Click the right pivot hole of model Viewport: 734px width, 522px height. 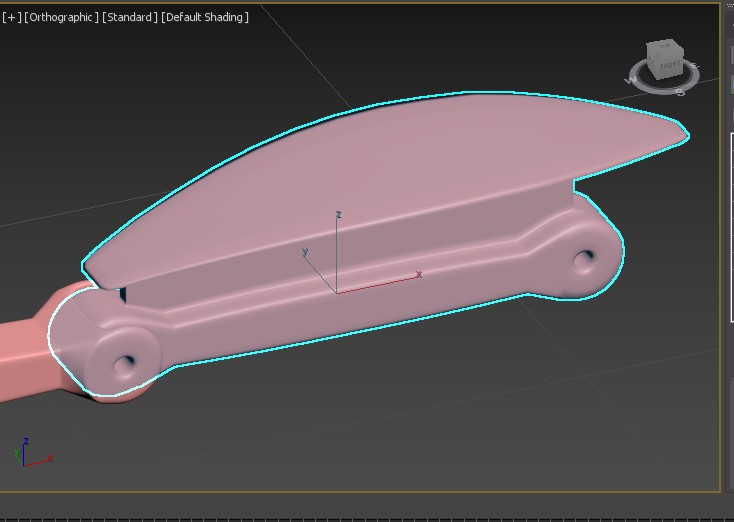click(x=584, y=262)
